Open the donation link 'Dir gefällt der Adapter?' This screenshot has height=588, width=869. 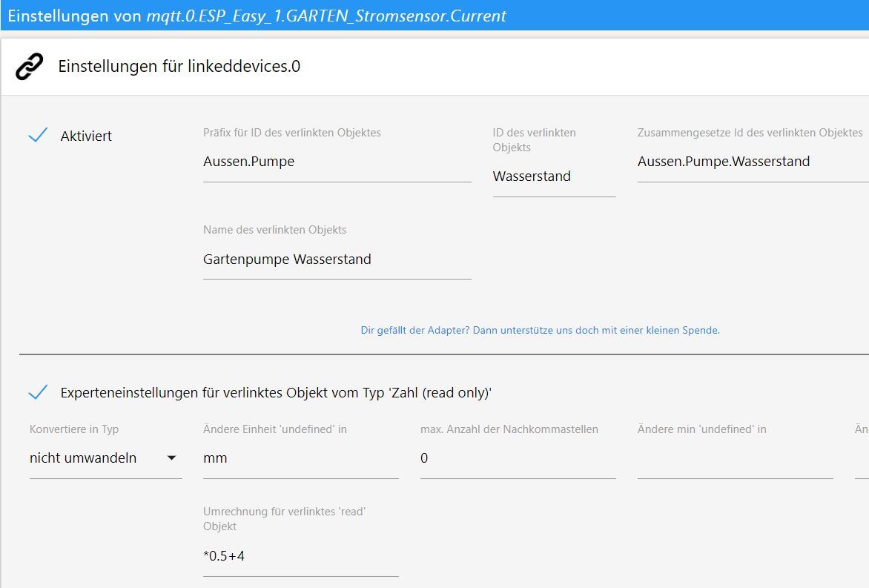540,330
